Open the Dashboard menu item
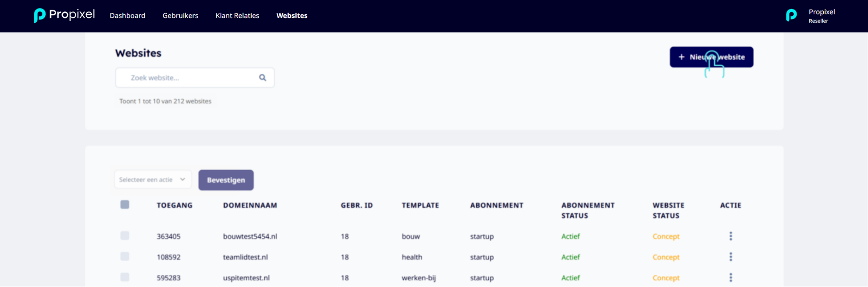This screenshot has height=287, width=868. (128, 16)
